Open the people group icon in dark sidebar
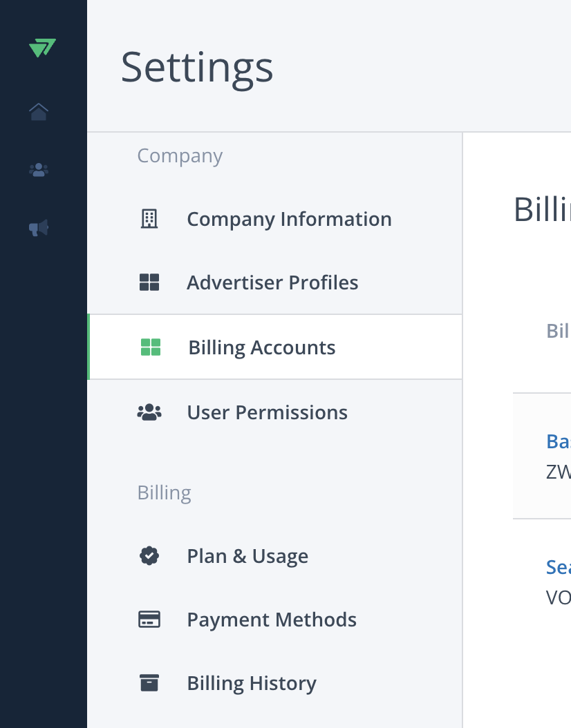The width and height of the screenshot is (571, 728). (x=39, y=169)
